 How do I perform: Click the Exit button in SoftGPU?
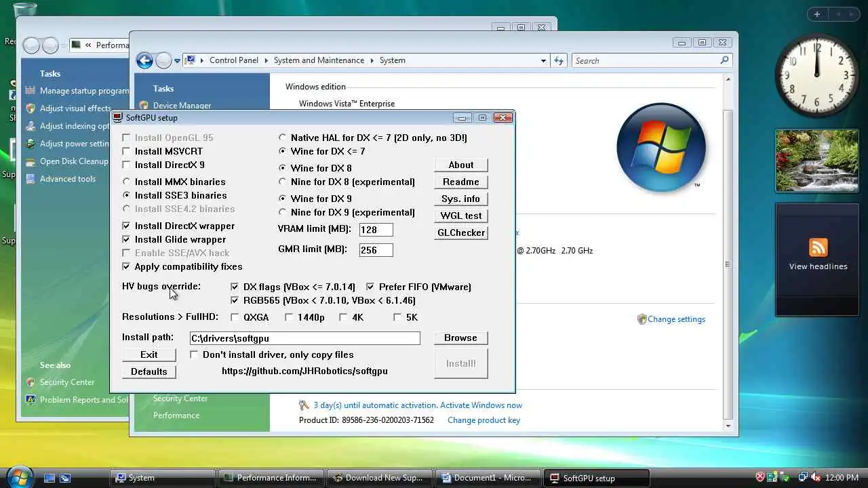149,354
